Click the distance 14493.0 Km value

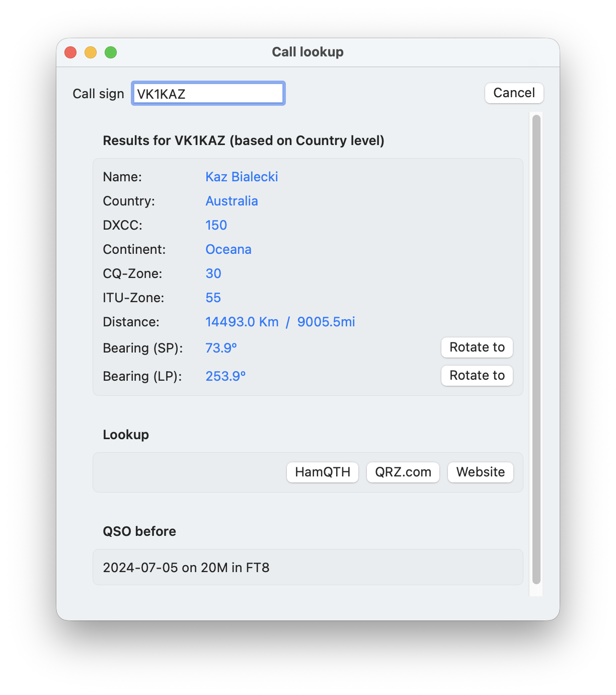pos(242,322)
